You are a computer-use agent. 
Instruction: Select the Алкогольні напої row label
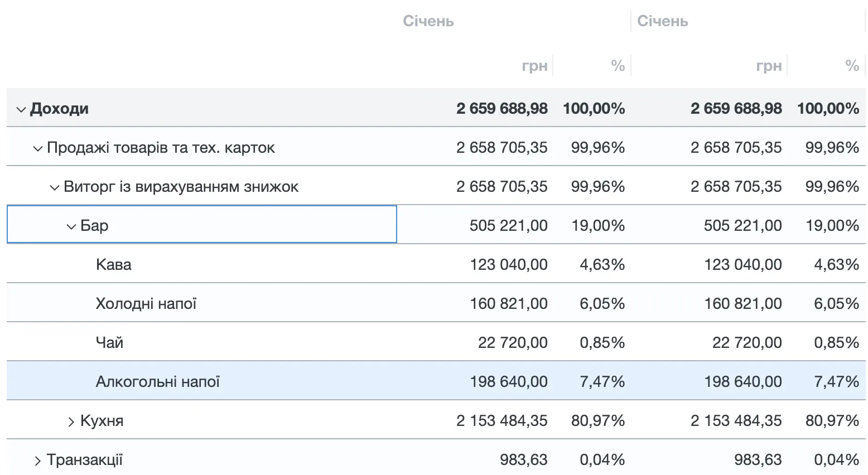[158, 381]
